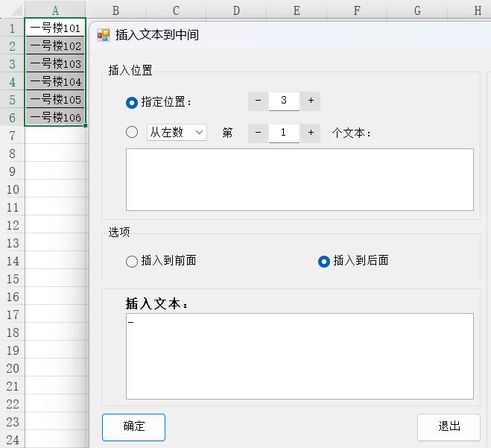Screen dimensions: 491x448
Task: Increase the 第 N 个文本 count with plus
Action: 310,133
